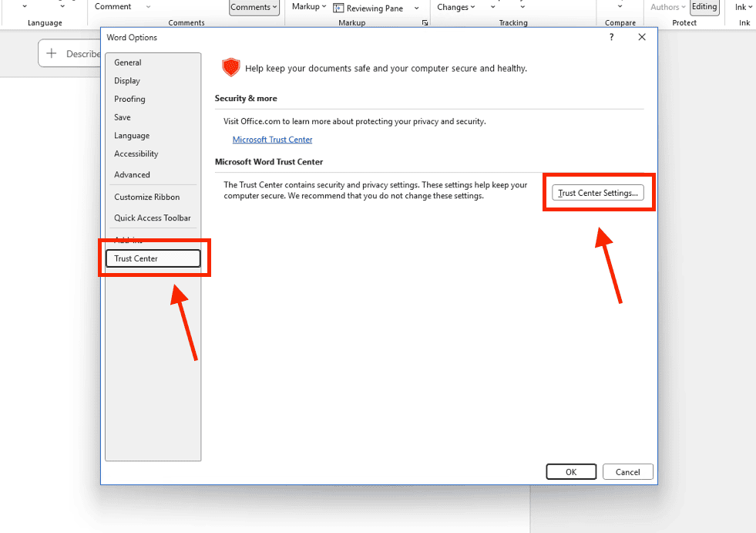Click the Trust Center Settings button
Screen dimensions: 756x533
coord(598,193)
